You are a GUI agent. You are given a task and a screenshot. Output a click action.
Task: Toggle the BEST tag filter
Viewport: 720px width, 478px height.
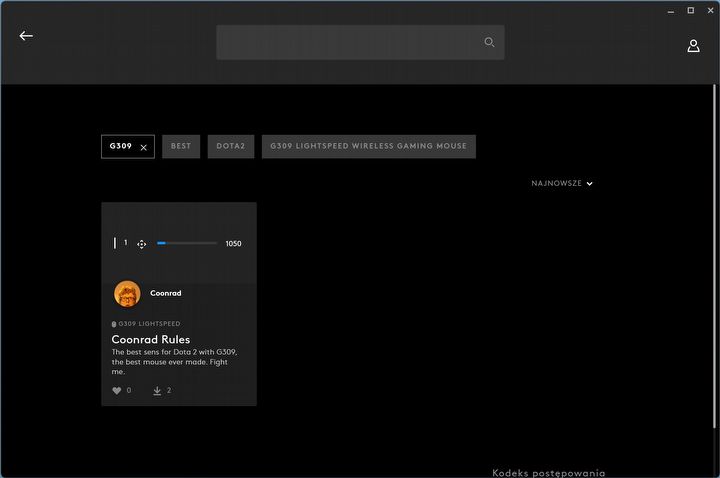click(x=181, y=146)
